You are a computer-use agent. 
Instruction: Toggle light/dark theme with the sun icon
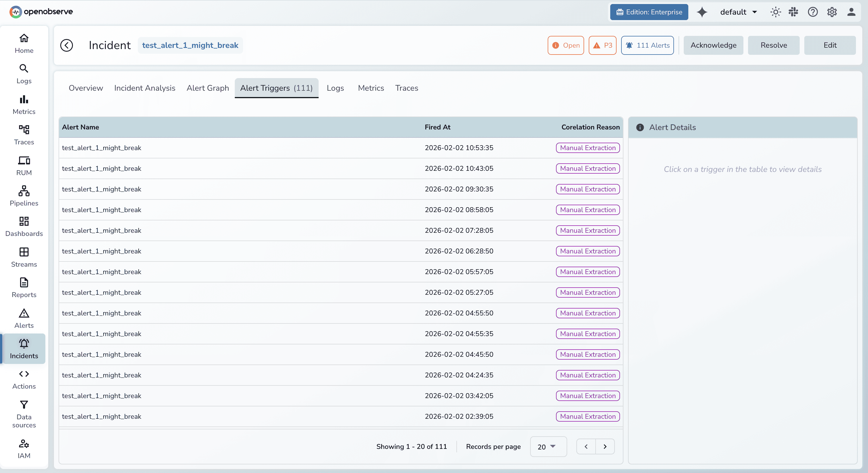pos(775,12)
